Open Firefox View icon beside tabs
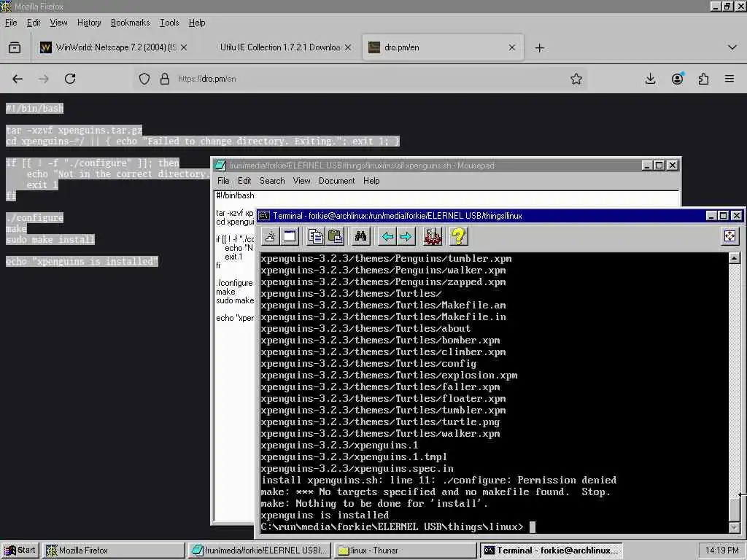 coord(15,47)
